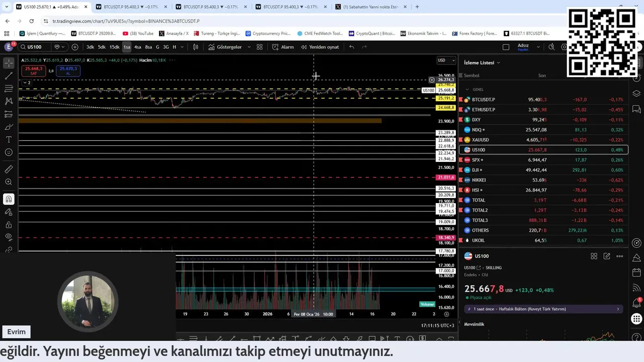
Task: Undo the last chart action
Action: coord(352,47)
